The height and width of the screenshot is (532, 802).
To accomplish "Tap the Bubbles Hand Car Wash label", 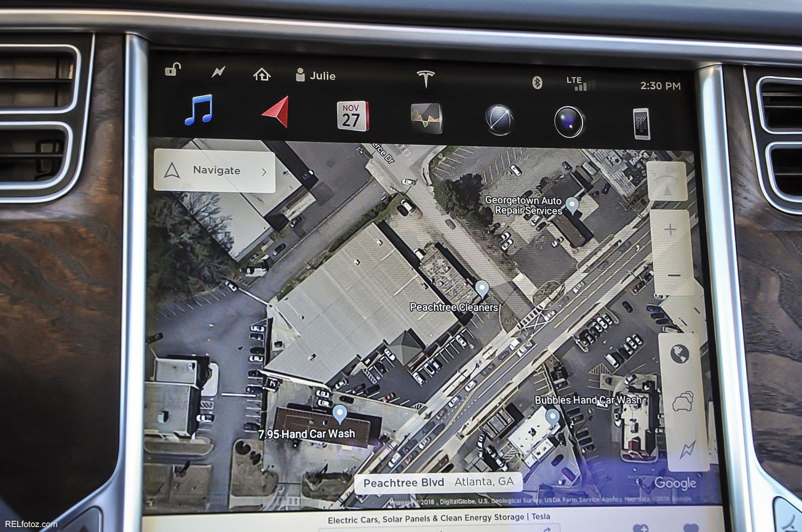I will pos(588,400).
